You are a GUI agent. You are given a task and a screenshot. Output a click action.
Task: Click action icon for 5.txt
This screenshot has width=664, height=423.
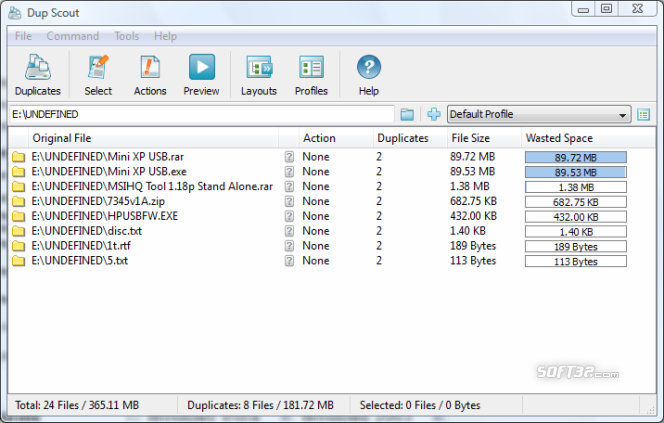pyautogui.click(x=289, y=261)
